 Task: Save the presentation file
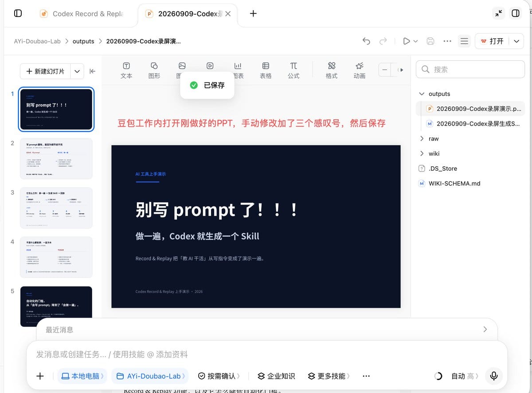(430, 41)
